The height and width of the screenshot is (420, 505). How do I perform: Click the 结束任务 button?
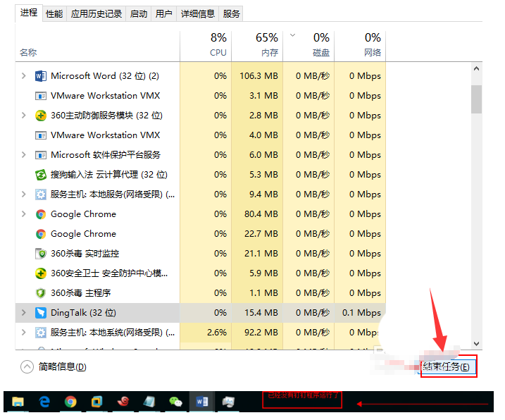pos(447,367)
